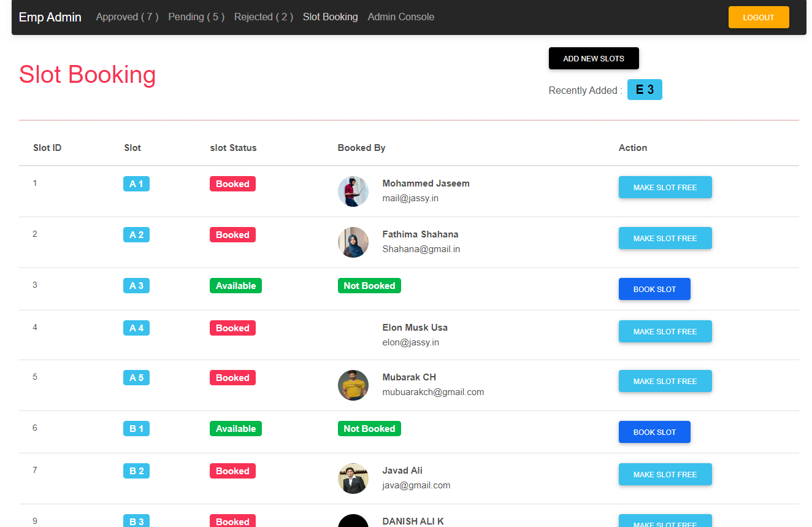The image size is (812, 527).
Task: Click Mubarak CH's avatar image
Action: click(353, 385)
